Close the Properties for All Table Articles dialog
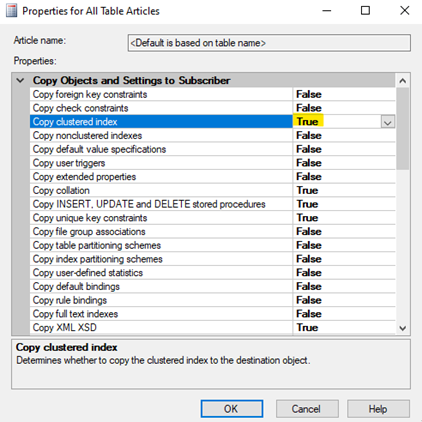Viewport: 422px width, 422px height. click(x=405, y=11)
